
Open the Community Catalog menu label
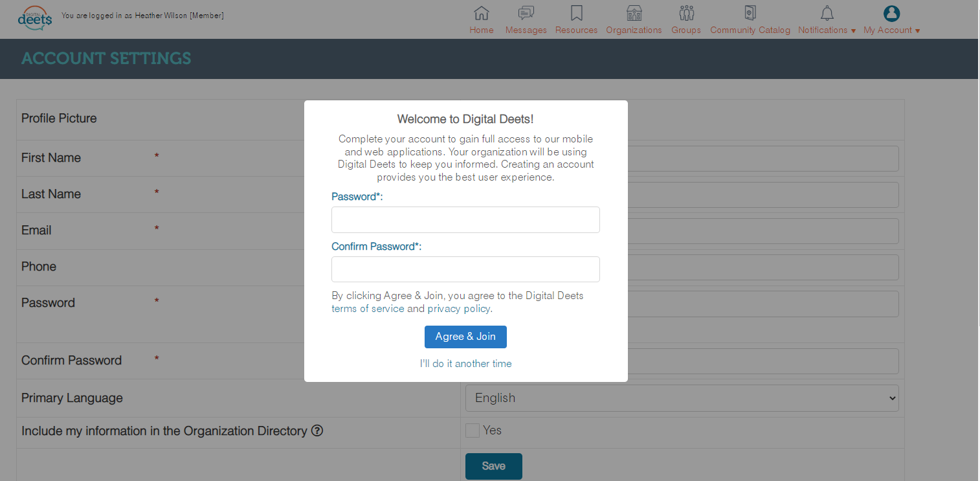click(x=750, y=30)
